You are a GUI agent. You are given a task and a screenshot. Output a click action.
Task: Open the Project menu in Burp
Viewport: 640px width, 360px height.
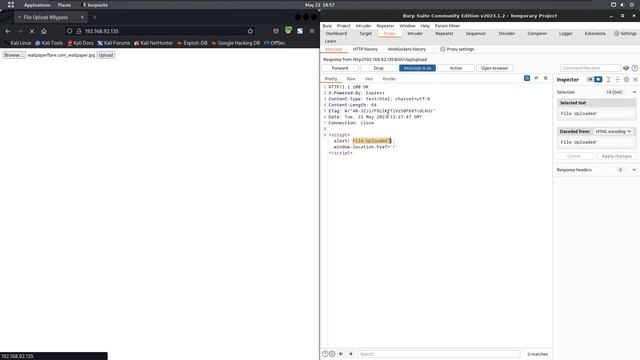pos(343,26)
